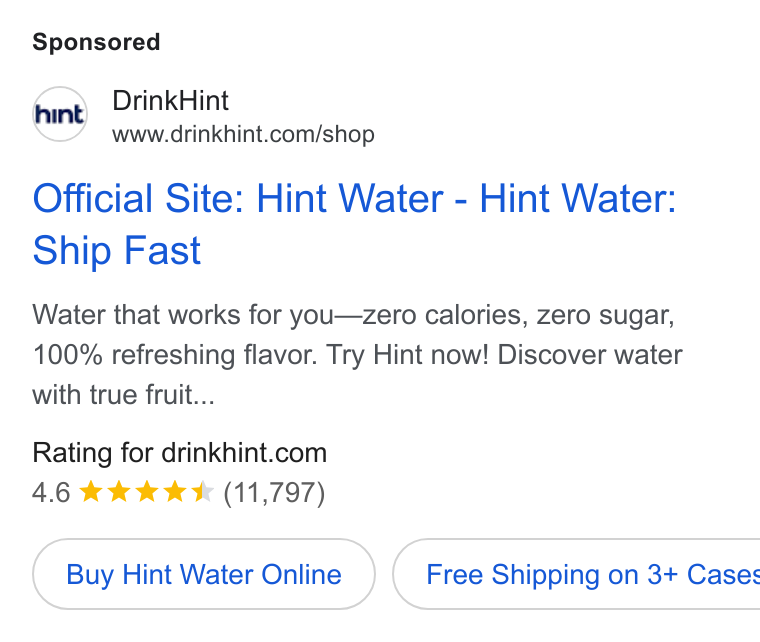Click the 4.6 rating score
Image resolution: width=760 pixels, height=642 pixels.
click(51, 493)
